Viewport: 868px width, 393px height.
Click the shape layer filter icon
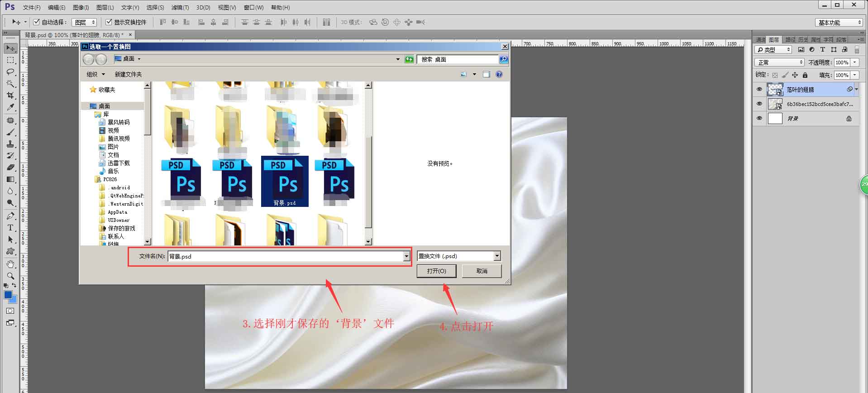(834, 49)
